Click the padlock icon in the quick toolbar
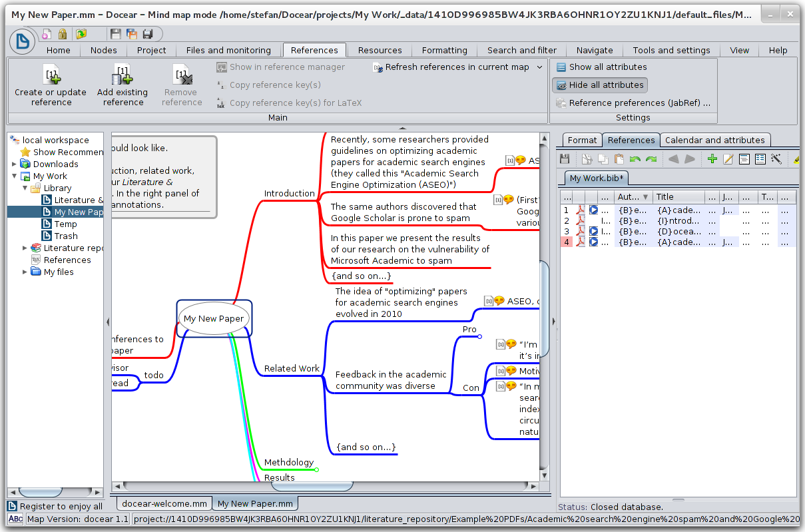Image resolution: width=805 pixels, height=532 pixels. pyautogui.click(x=62, y=34)
